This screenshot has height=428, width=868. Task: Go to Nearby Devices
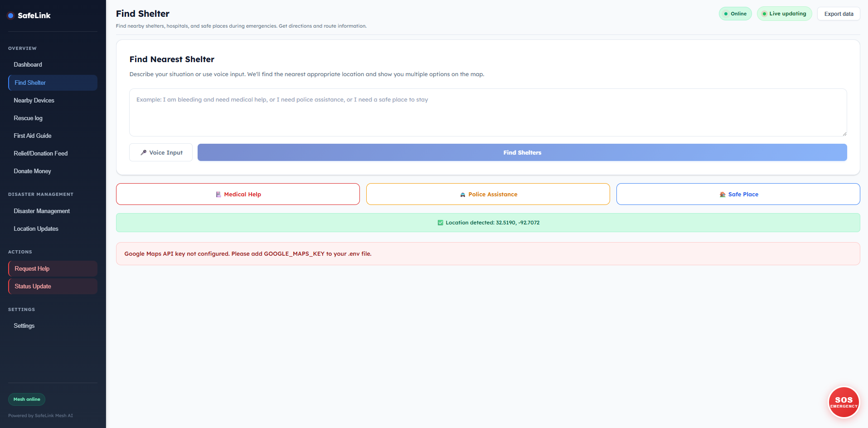coord(53,100)
